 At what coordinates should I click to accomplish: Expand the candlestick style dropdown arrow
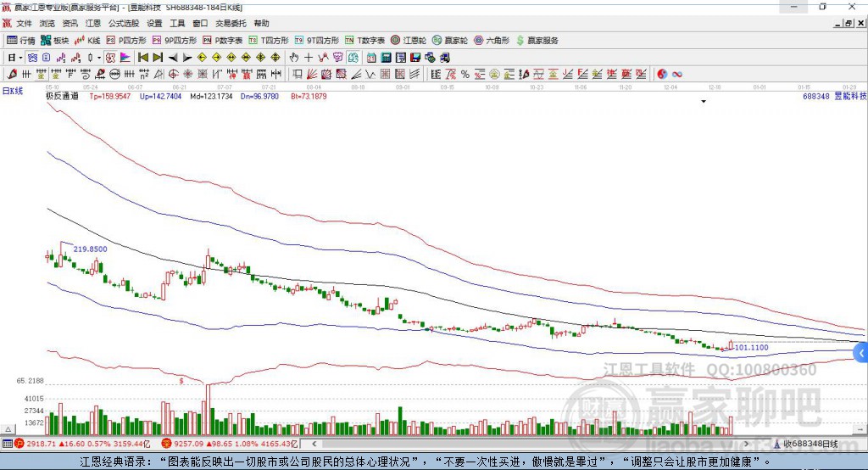99,58
